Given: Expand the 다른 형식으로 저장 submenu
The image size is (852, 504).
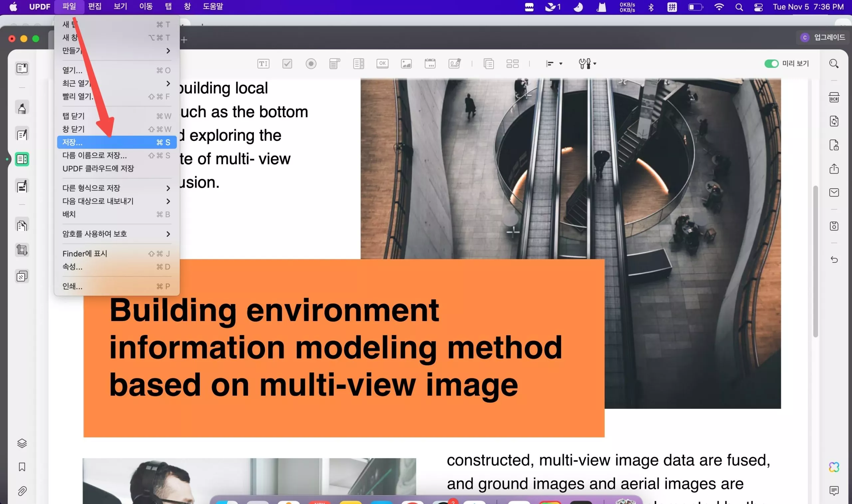Looking at the screenshot, I should 117,188.
